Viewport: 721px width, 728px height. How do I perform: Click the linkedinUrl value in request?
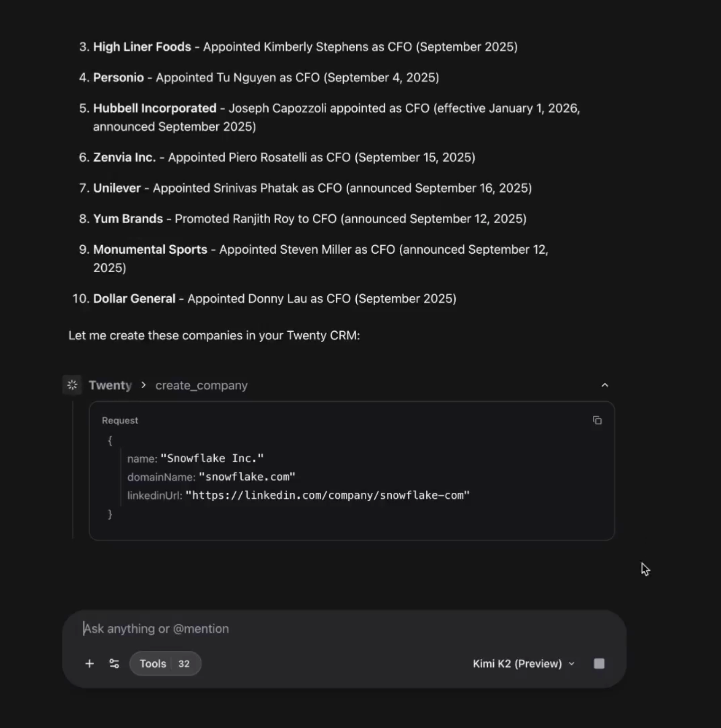click(x=327, y=495)
